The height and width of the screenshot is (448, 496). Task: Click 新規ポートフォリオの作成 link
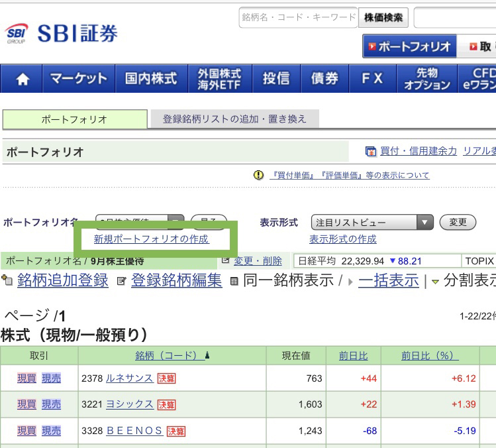tap(151, 239)
